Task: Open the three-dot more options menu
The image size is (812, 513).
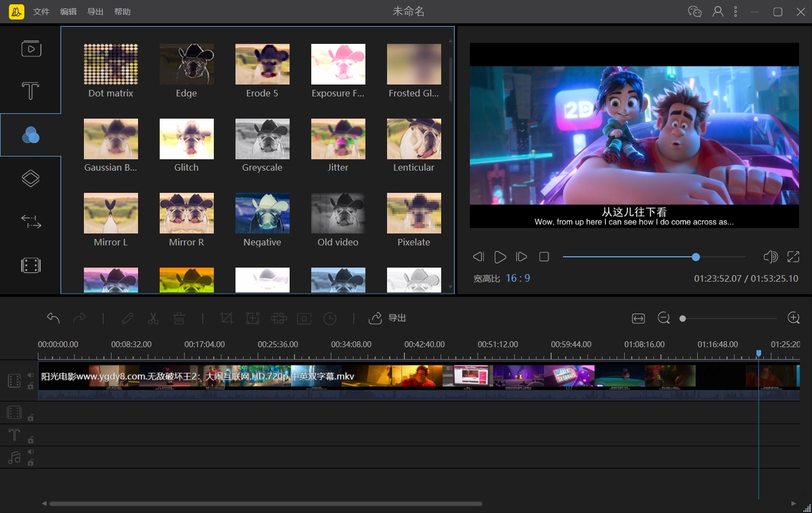Action: (736, 11)
